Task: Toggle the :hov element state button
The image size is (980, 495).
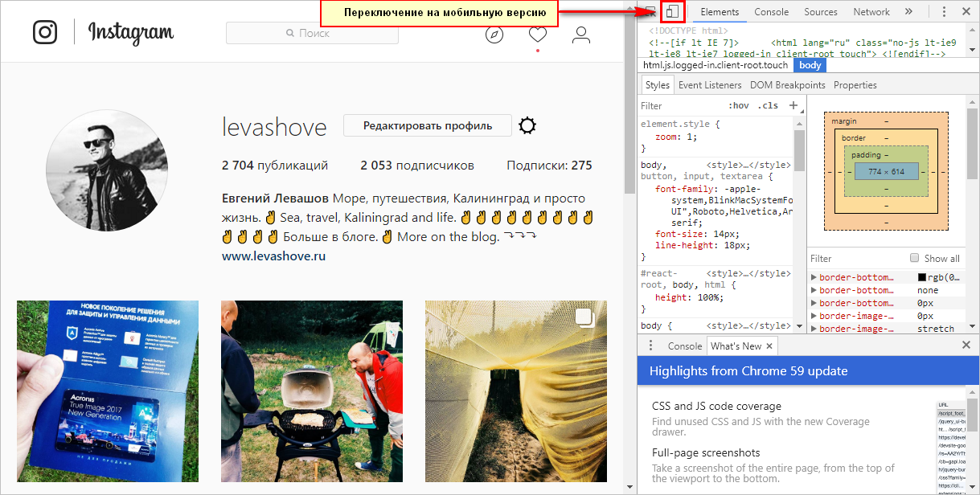Action: (x=739, y=105)
